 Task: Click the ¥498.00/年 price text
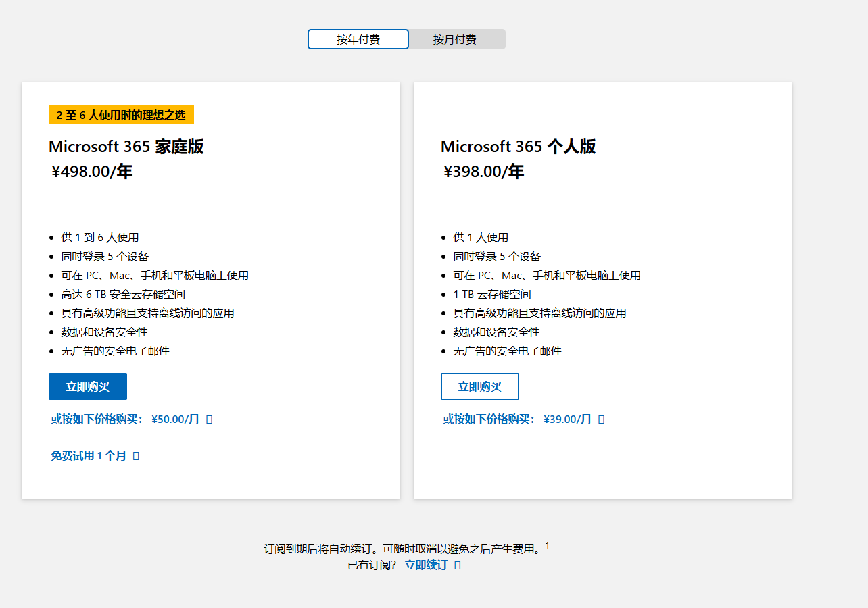pyautogui.click(x=92, y=172)
